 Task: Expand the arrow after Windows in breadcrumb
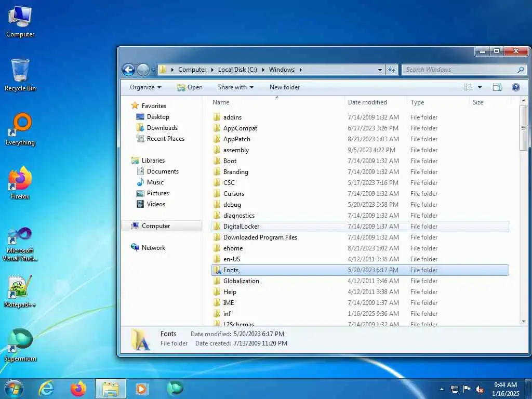click(x=301, y=70)
